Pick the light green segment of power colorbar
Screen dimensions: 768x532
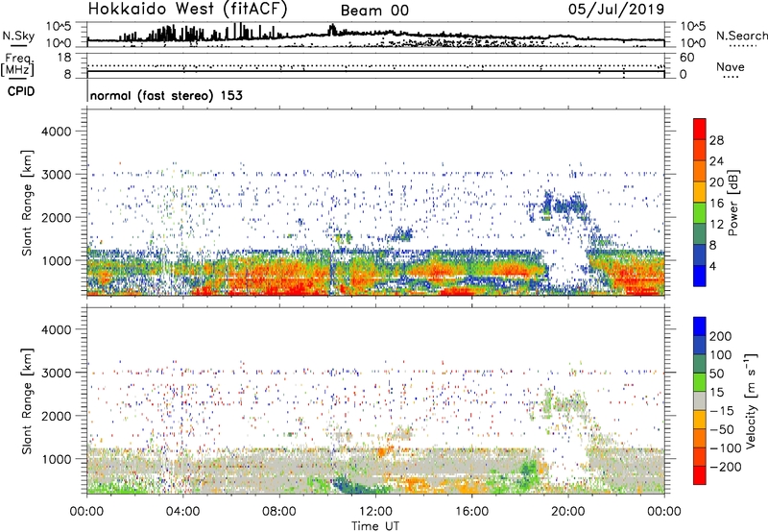tap(700, 213)
